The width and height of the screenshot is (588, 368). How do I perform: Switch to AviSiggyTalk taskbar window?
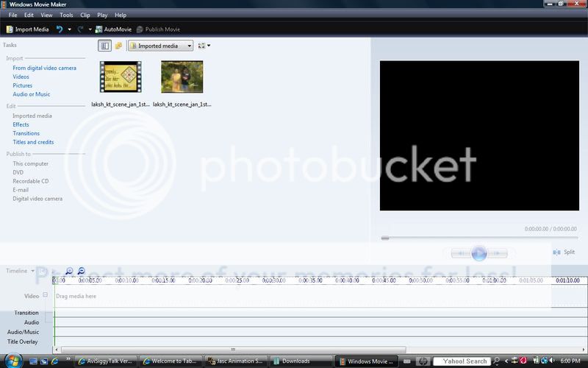(x=105, y=361)
